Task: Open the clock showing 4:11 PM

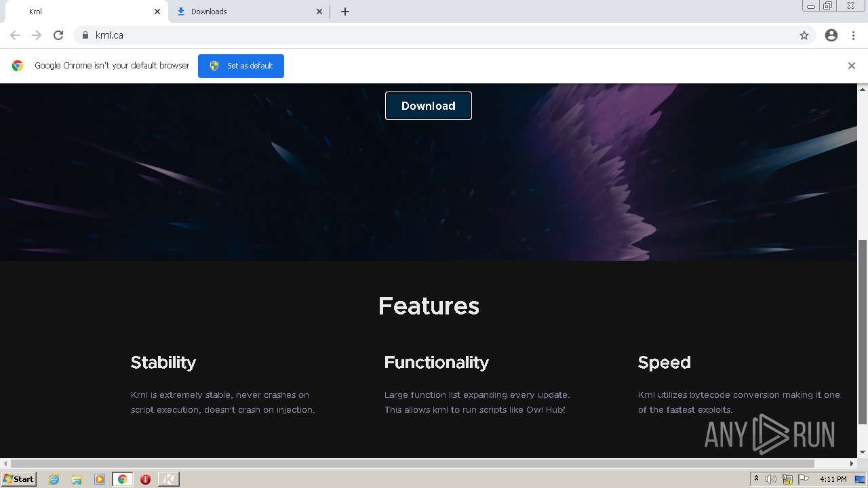Action: click(833, 479)
